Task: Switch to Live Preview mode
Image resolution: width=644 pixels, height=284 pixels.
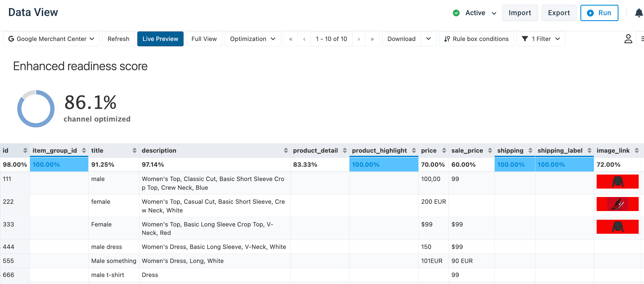Action: click(x=160, y=39)
